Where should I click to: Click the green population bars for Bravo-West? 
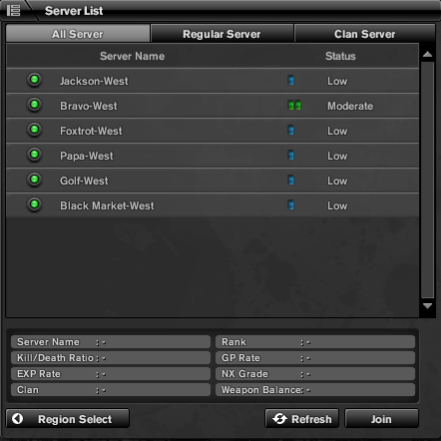point(294,106)
